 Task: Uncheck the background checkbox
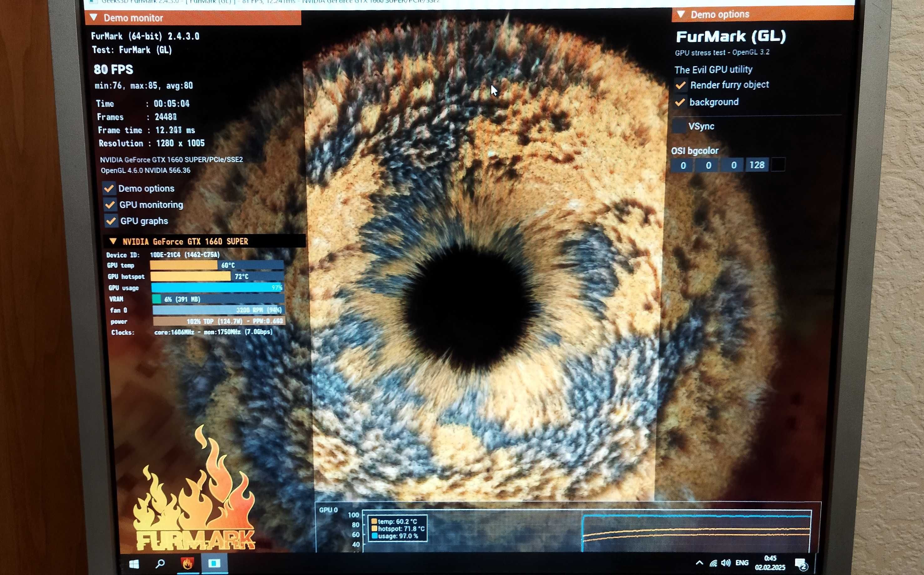680,102
